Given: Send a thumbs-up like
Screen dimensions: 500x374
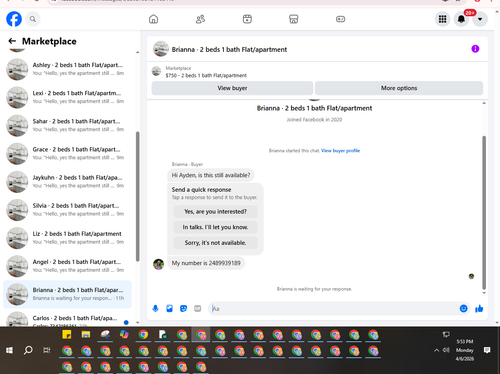Looking at the screenshot, I should tap(479, 309).
